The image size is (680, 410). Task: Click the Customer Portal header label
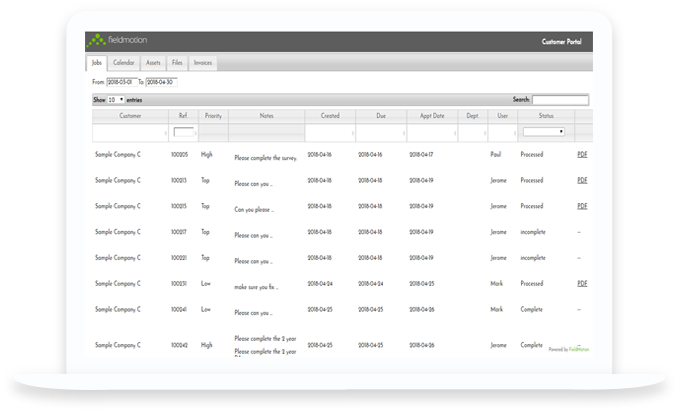[x=562, y=42]
